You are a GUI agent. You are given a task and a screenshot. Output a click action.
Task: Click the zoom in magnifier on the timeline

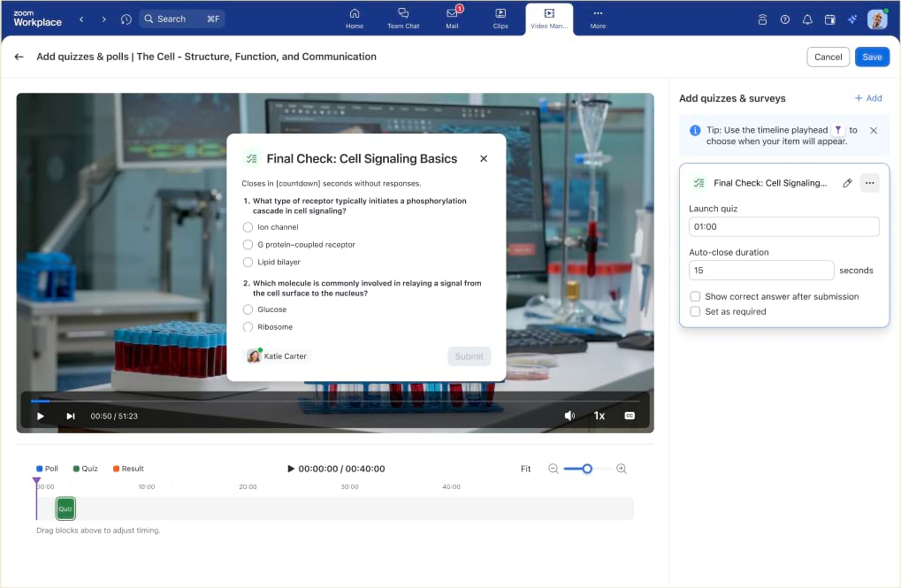point(622,469)
